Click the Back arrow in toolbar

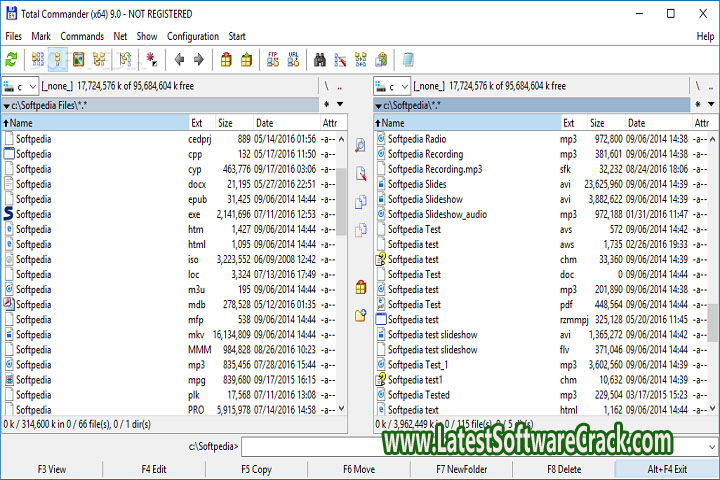coord(179,60)
